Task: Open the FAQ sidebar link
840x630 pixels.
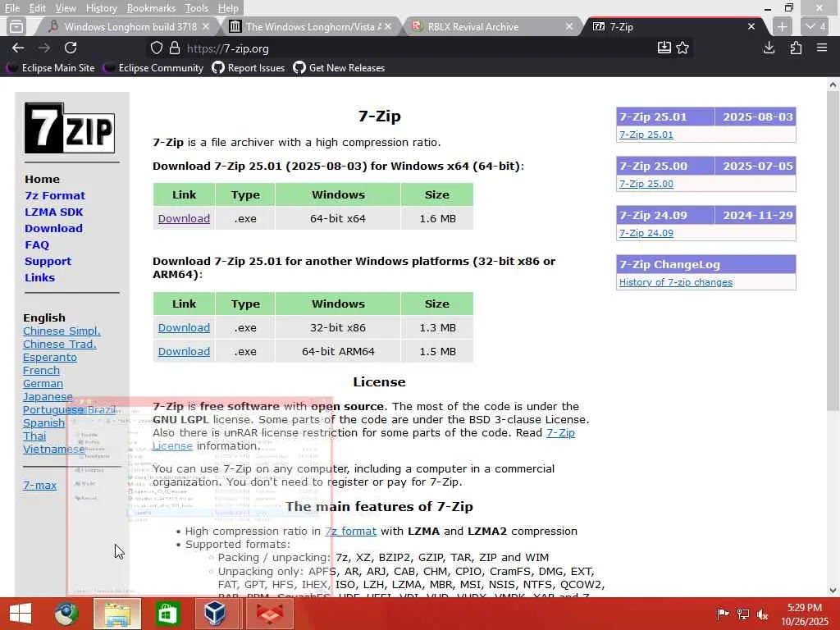Action: pyautogui.click(x=36, y=244)
